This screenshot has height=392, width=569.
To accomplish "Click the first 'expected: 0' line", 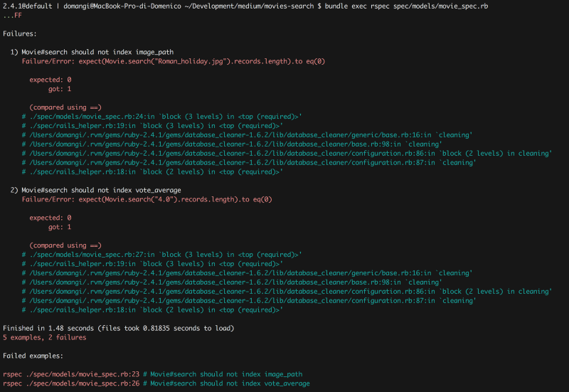I will pyautogui.click(x=50, y=80).
